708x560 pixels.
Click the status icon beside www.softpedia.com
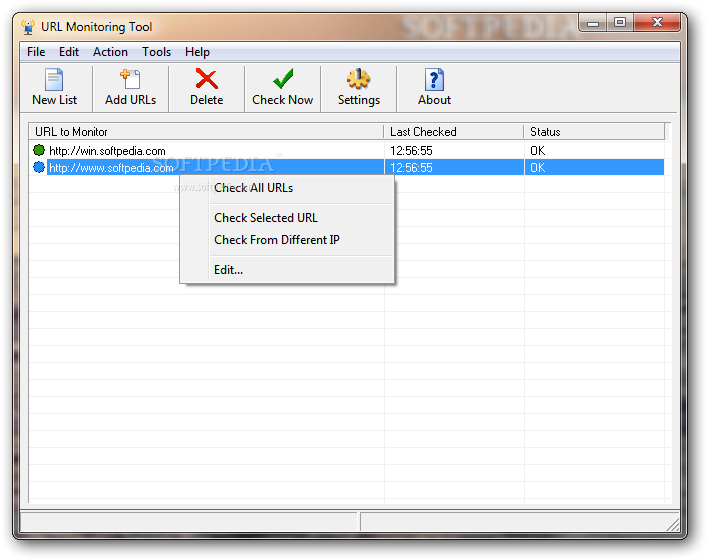click(39, 167)
